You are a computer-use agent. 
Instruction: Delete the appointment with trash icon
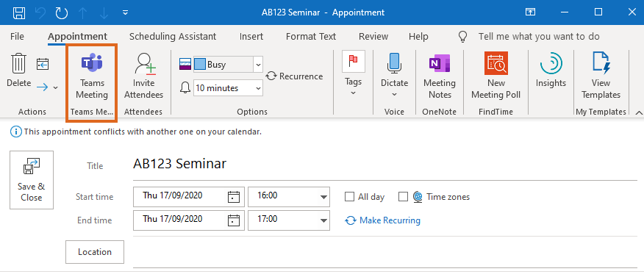tap(19, 70)
